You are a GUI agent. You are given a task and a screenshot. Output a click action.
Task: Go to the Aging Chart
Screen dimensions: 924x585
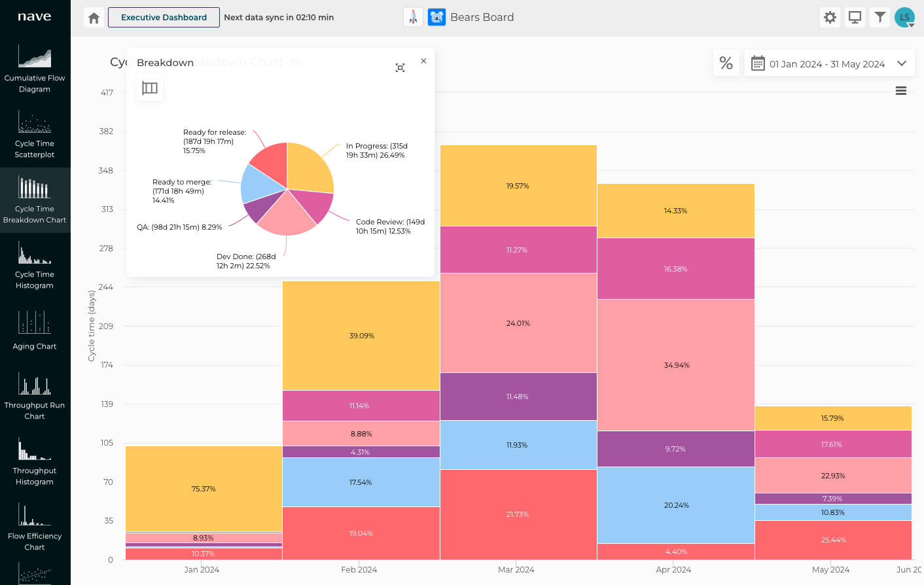pos(35,330)
